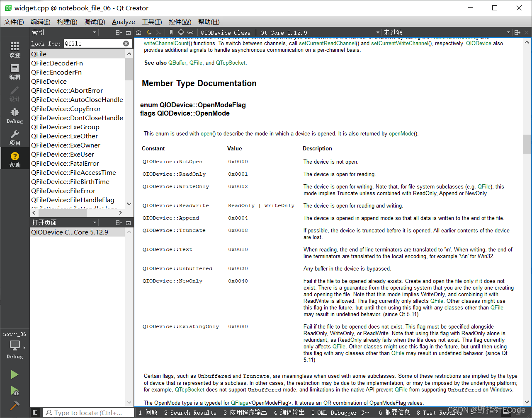Open the Design (设计) mode
This screenshot has width=532, height=418.
click(15, 94)
